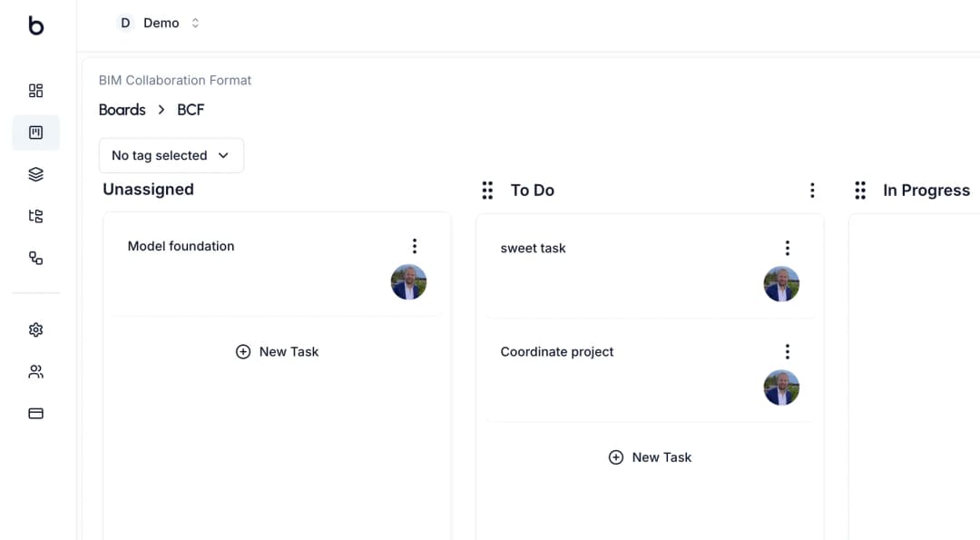This screenshot has height=540, width=980.
Task: Open options menu for 'sweet task'
Action: coord(787,247)
